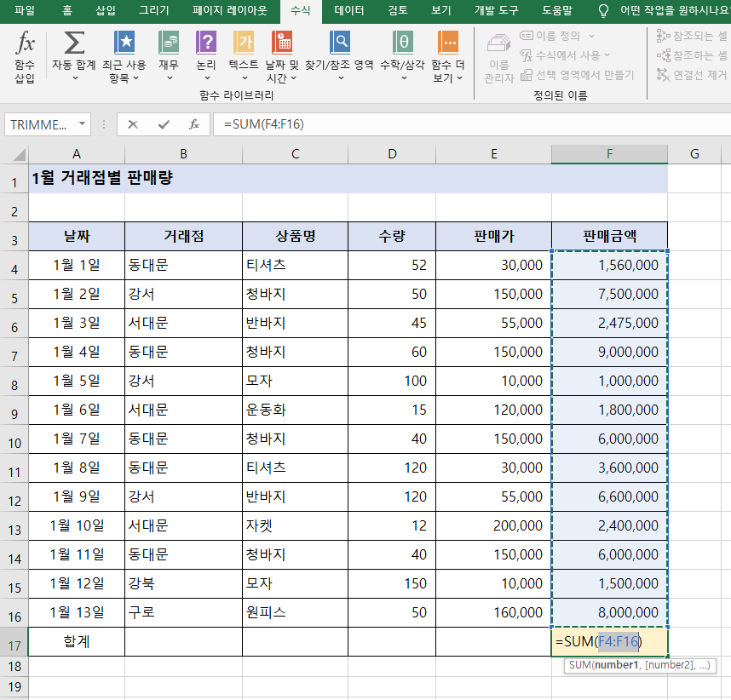Click the 어떤 작업을 원하시나요 search box

pyautogui.click(x=674, y=10)
